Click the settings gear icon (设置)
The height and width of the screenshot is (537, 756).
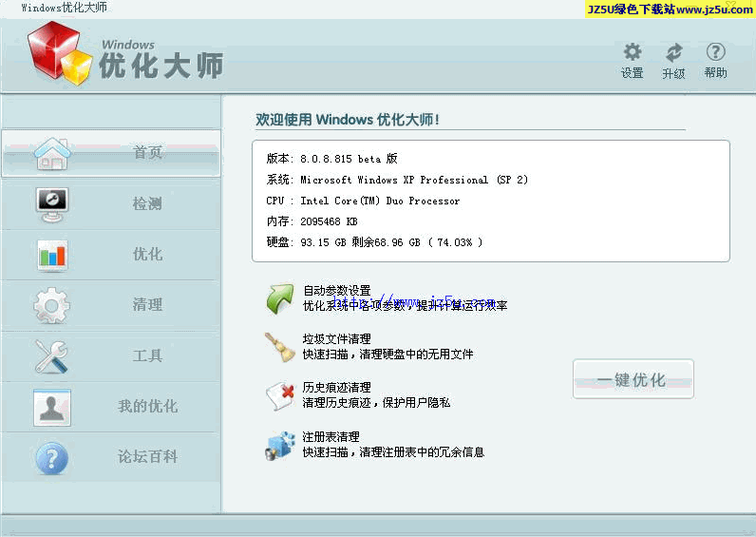click(x=632, y=53)
